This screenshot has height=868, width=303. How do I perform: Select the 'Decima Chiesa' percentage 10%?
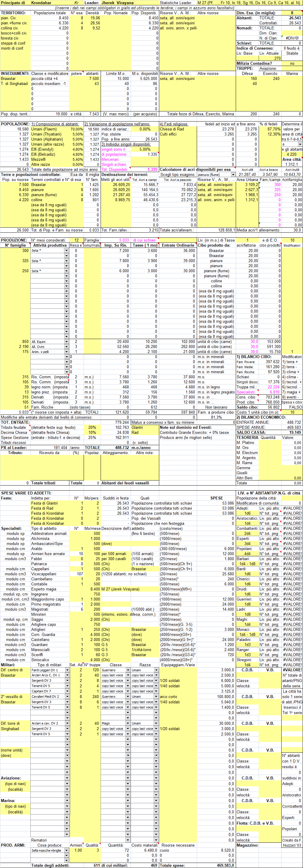pyautogui.click(x=92, y=432)
